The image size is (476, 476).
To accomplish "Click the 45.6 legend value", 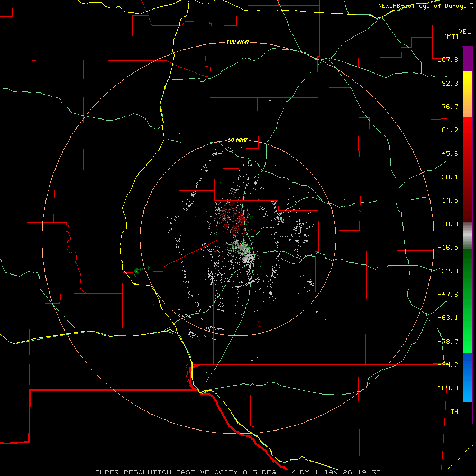I will click(x=450, y=153).
